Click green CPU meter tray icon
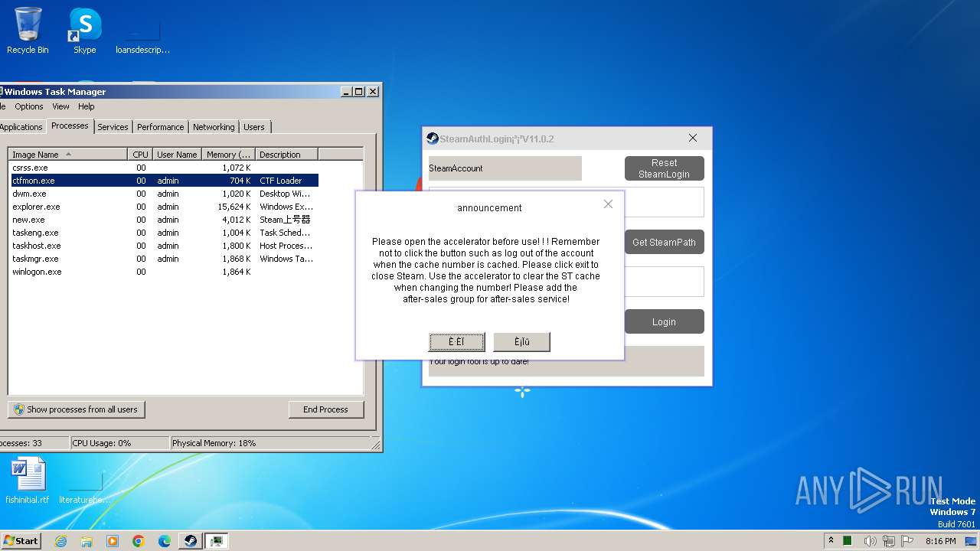Image resolution: width=980 pixels, height=551 pixels. click(848, 541)
